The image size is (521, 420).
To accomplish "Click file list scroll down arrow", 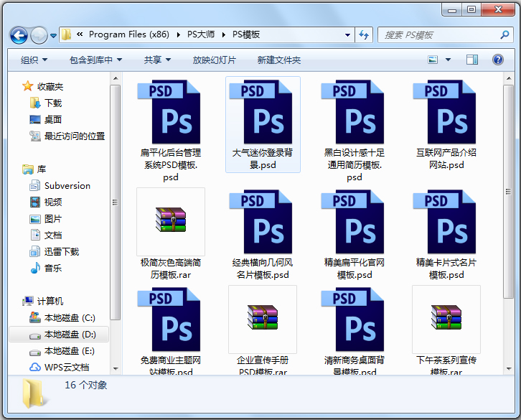I will (x=509, y=368).
